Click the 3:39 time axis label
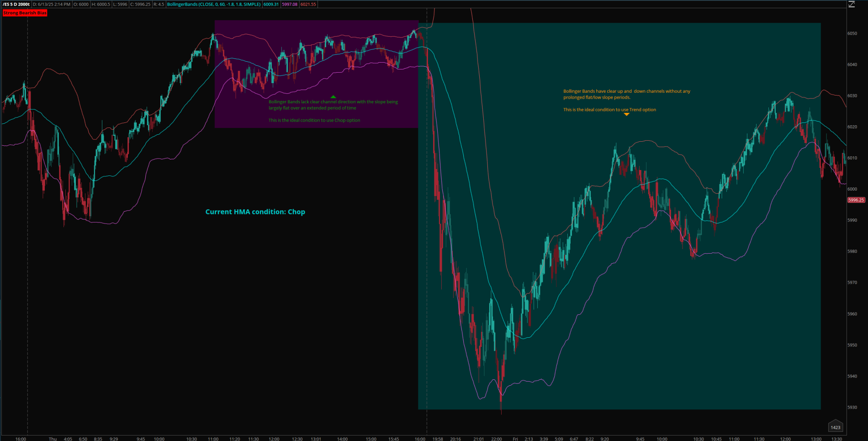 coord(544,439)
